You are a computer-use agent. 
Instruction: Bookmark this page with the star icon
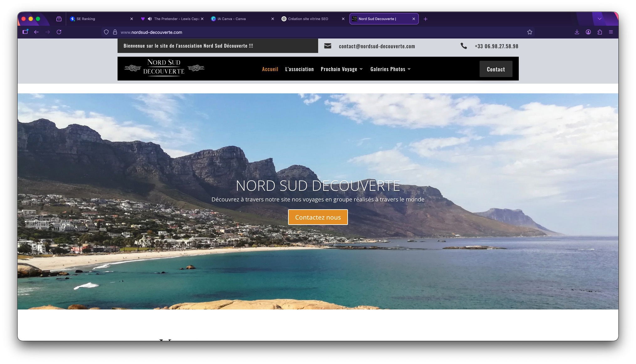(x=530, y=32)
